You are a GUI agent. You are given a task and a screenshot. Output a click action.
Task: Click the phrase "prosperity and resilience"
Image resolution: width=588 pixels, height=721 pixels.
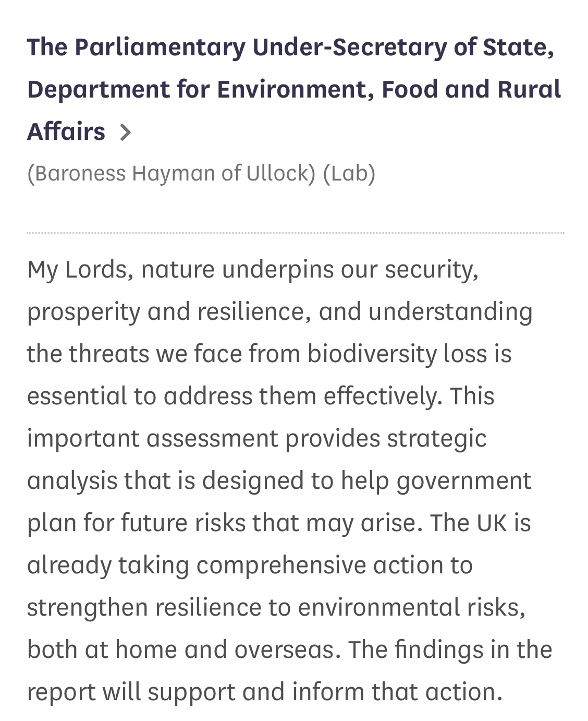165,312
